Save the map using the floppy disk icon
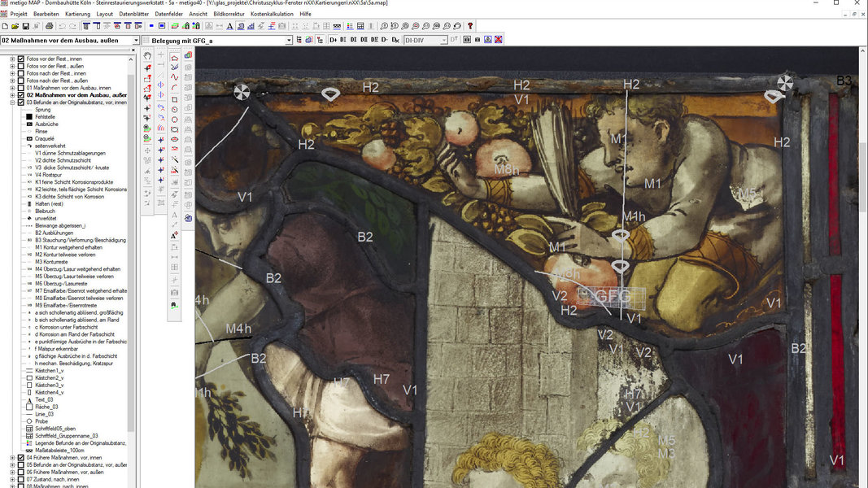Screen dimensions: 868x488 tap(25, 26)
